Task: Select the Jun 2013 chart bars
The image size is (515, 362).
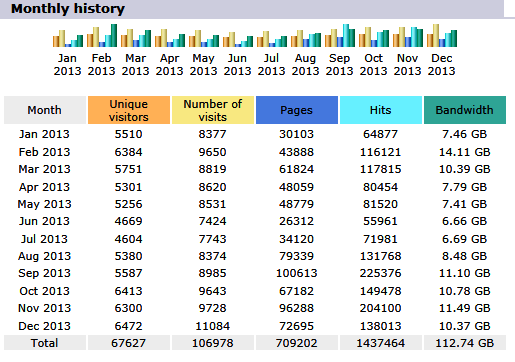Action: [238, 39]
